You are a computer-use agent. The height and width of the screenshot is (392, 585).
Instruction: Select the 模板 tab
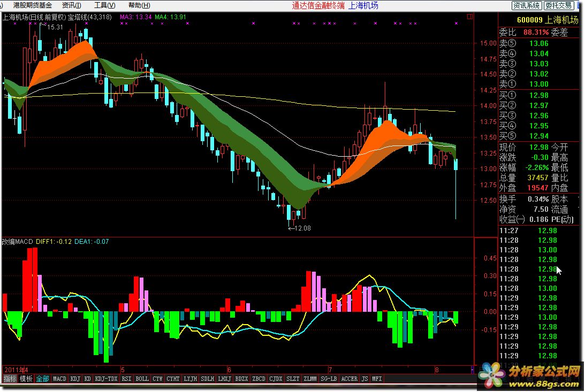(26, 379)
